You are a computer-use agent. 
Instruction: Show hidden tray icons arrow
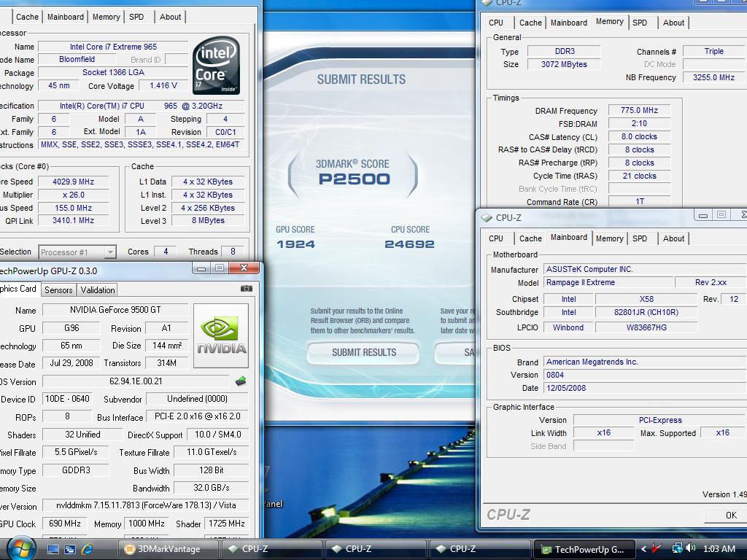click(x=644, y=549)
